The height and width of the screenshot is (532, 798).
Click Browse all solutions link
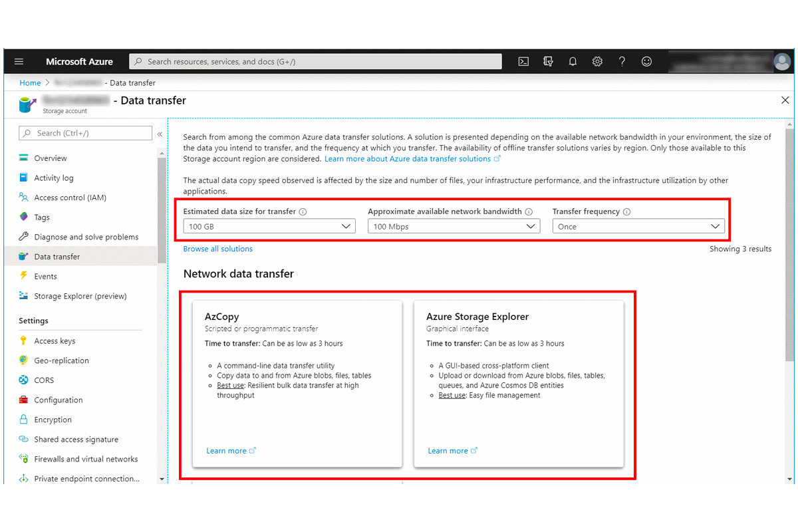coord(218,249)
